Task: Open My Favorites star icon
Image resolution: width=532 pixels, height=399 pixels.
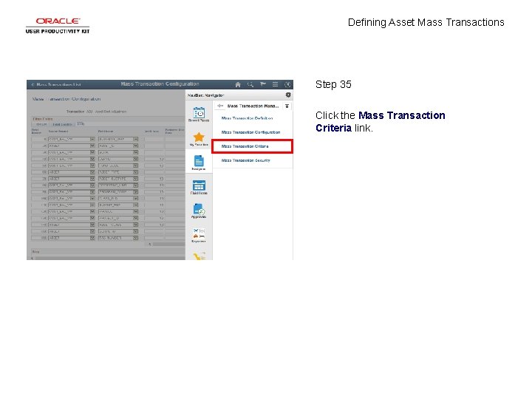Action: pyautogui.click(x=199, y=139)
